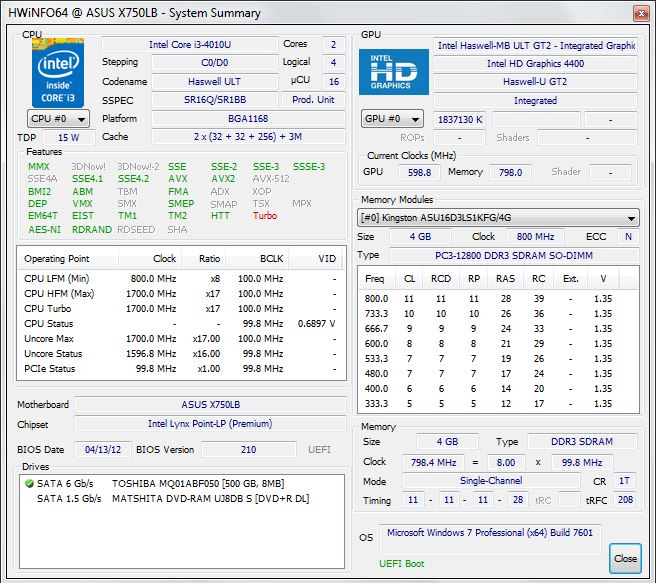Click the module Size value 4 GB

coord(420,236)
